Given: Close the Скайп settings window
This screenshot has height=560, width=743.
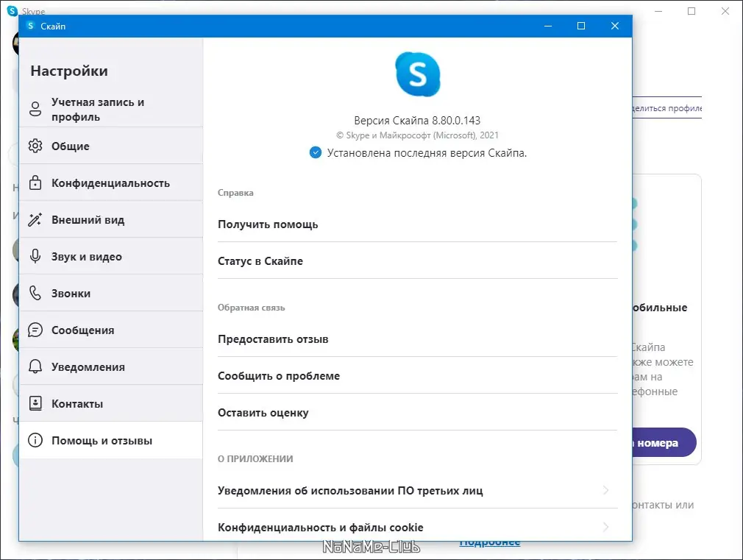Looking at the screenshot, I should click(x=614, y=26).
